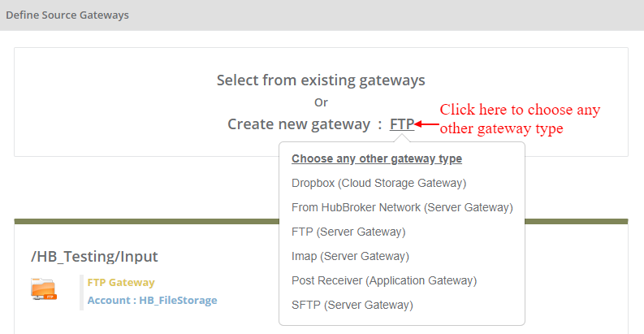Choose Dropbox (Cloud Storage Gateway) option

point(378,183)
